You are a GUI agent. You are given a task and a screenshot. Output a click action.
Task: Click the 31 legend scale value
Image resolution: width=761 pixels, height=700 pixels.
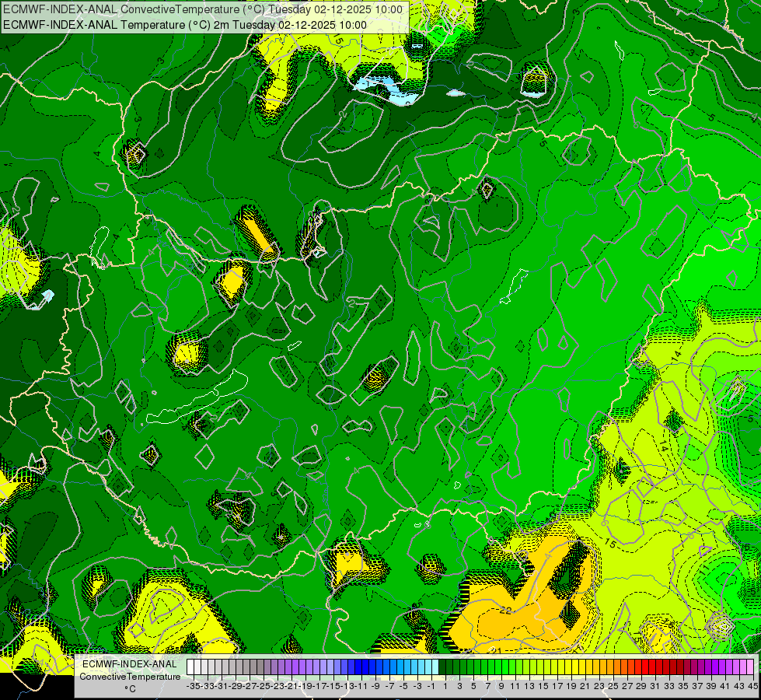[655, 686]
